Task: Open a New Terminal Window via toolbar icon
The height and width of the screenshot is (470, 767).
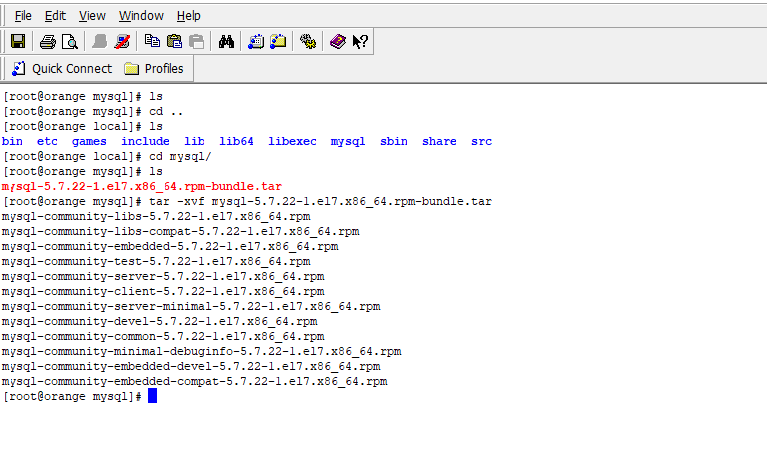Action: pyautogui.click(x=256, y=42)
